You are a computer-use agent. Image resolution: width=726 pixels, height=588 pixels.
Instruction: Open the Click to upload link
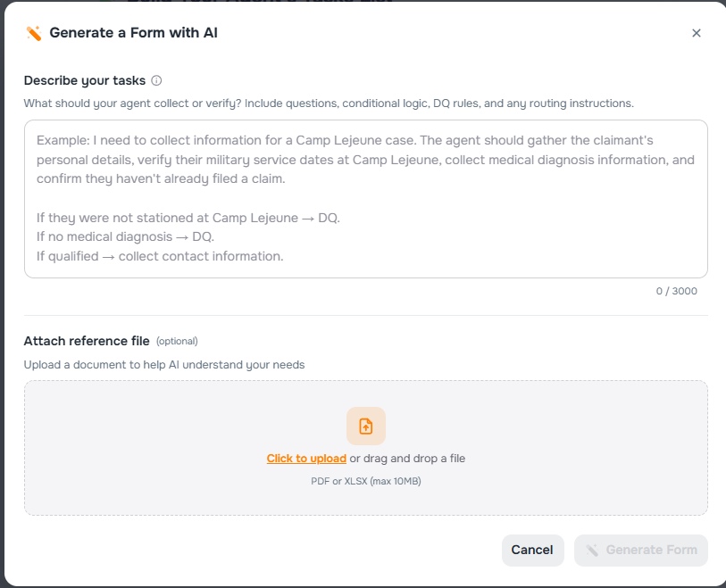click(x=306, y=458)
